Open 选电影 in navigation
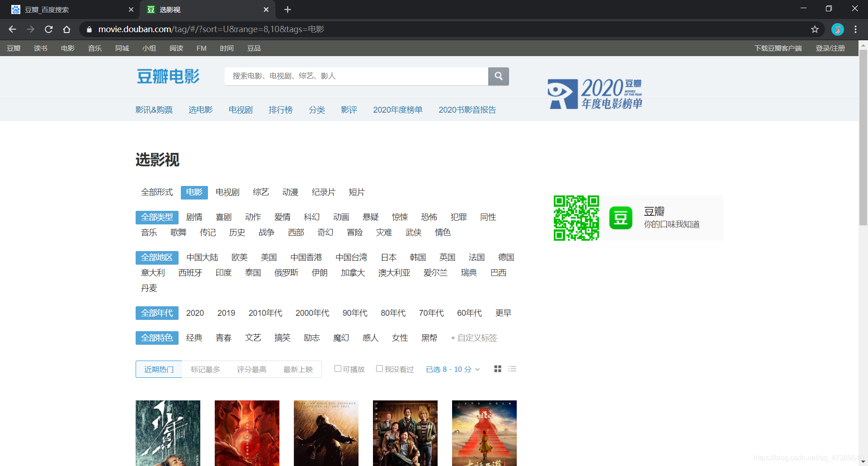868x466 pixels. tap(201, 110)
